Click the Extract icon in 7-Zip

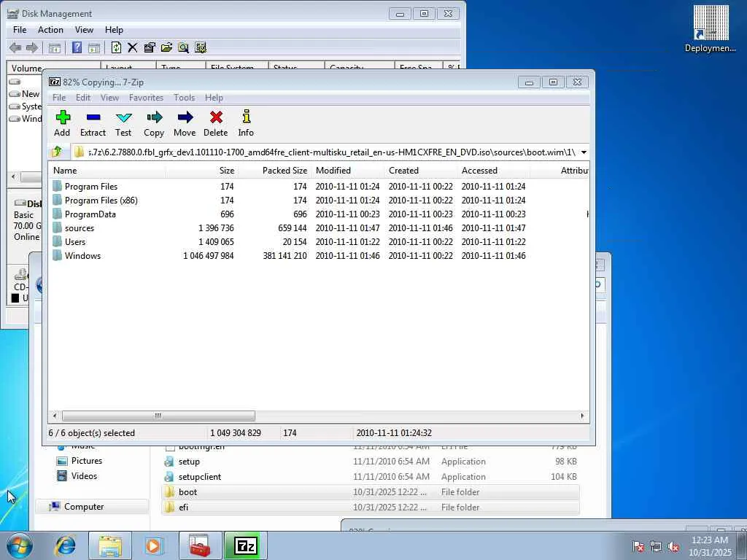[93, 123]
